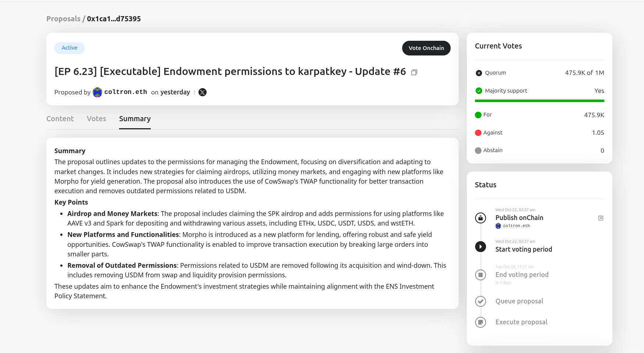The height and width of the screenshot is (353, 644).
Task: Click the green For vote swatch
Action: point(478,115)
